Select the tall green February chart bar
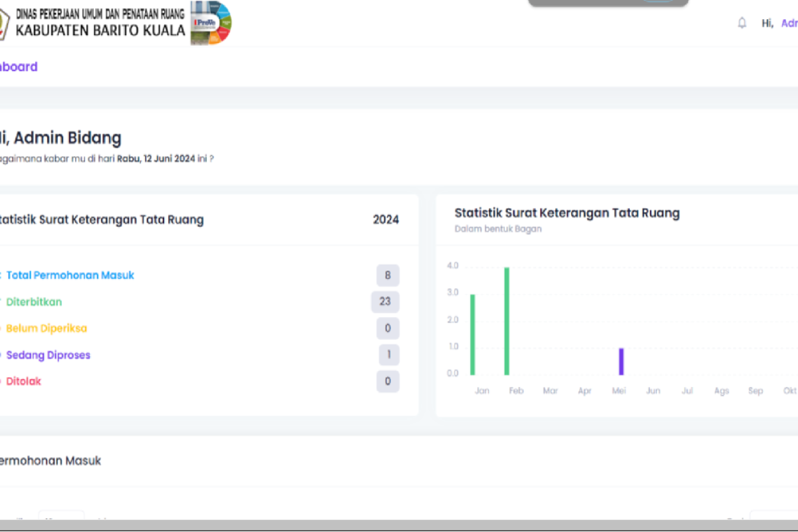 [507, 321]
